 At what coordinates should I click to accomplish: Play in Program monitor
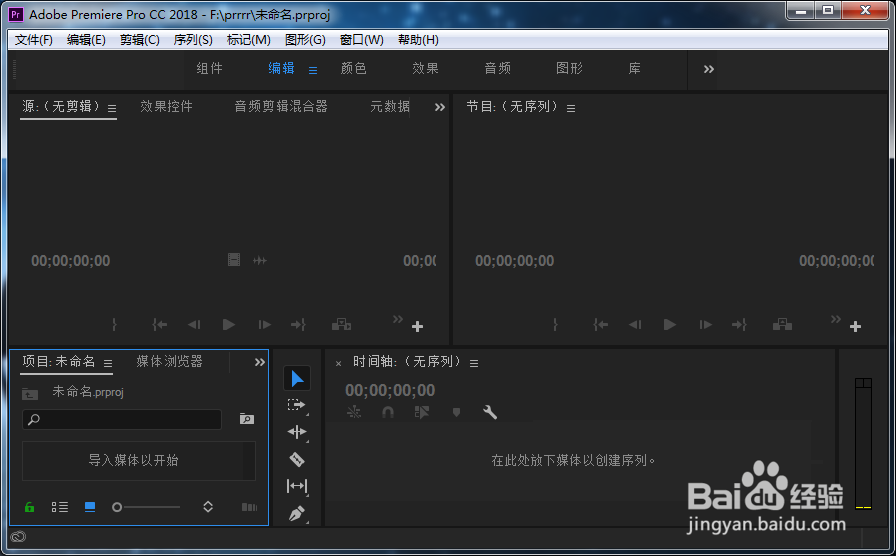tap(670, 325)
